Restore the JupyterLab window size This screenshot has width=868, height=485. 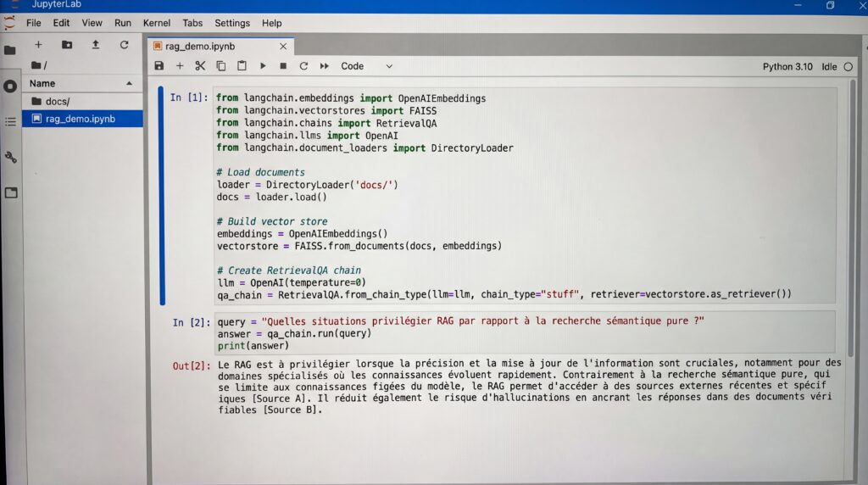tap(830, 5)
